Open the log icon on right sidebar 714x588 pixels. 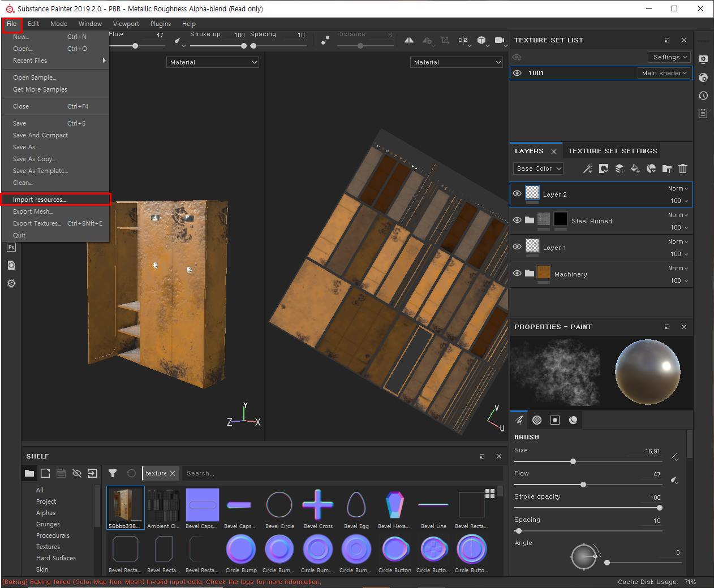[x=703, y=114]
